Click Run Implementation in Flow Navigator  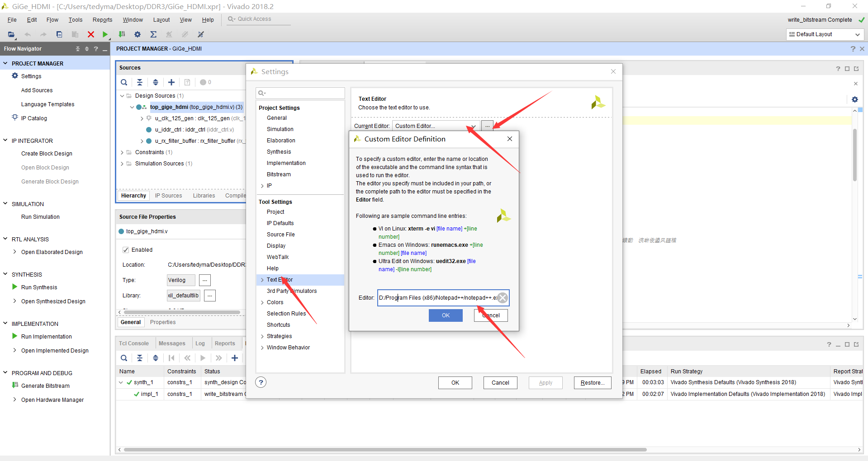(46, 337)
